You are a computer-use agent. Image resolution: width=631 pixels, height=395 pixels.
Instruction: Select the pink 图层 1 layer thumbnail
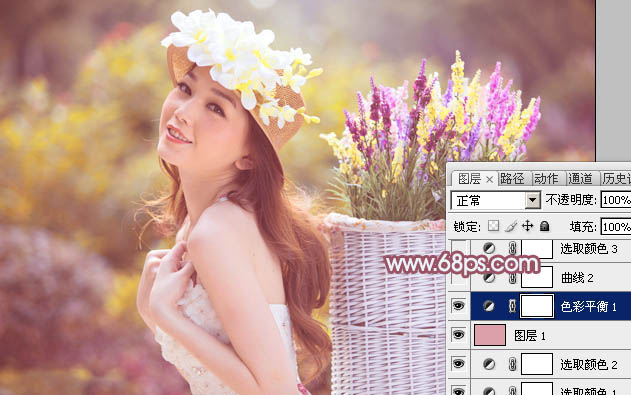490,335
